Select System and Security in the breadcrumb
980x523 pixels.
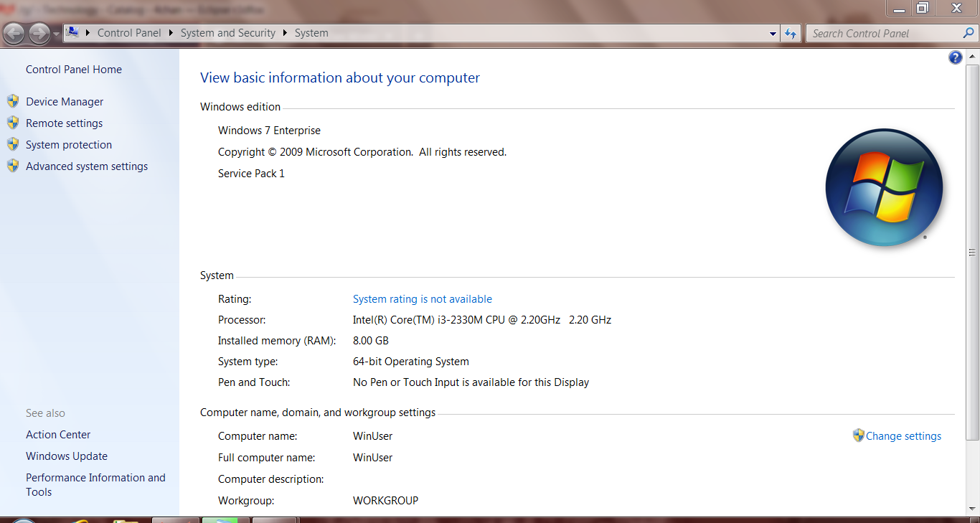(228, 33)
